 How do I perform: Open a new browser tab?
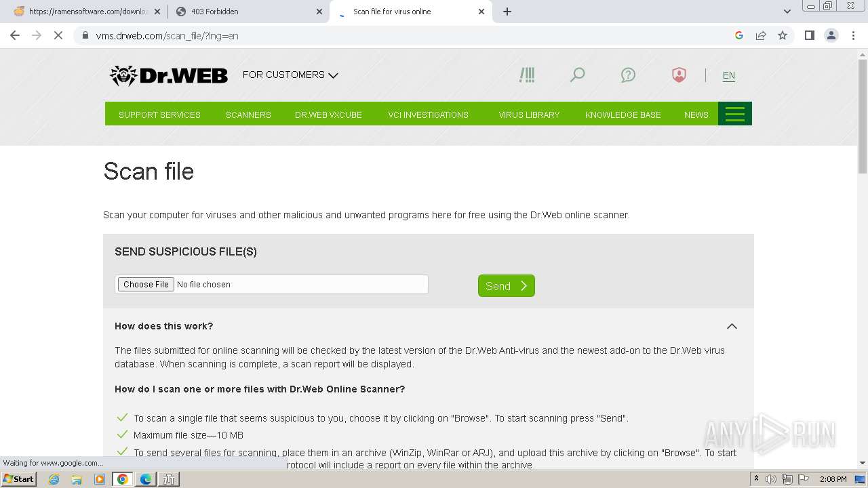point(507,12)
